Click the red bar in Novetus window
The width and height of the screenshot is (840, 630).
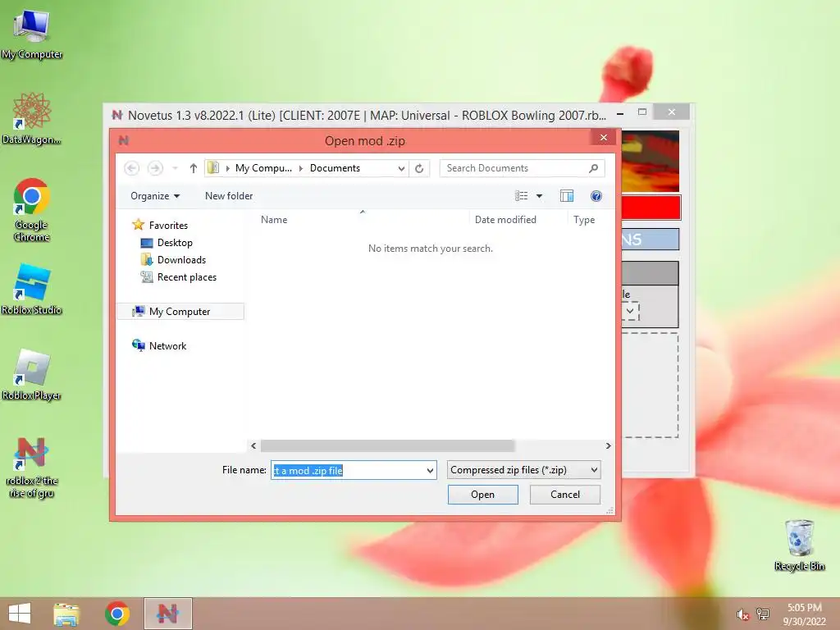(651, 208)
